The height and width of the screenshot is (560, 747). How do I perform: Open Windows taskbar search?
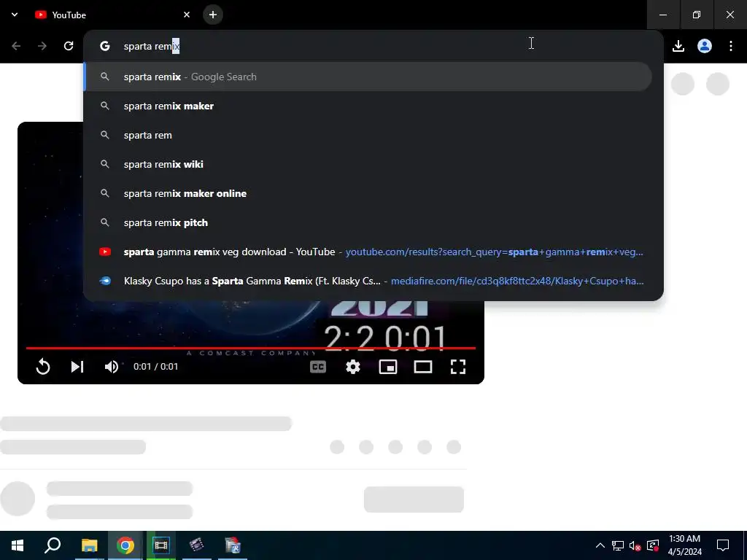(x=53, y=545)
